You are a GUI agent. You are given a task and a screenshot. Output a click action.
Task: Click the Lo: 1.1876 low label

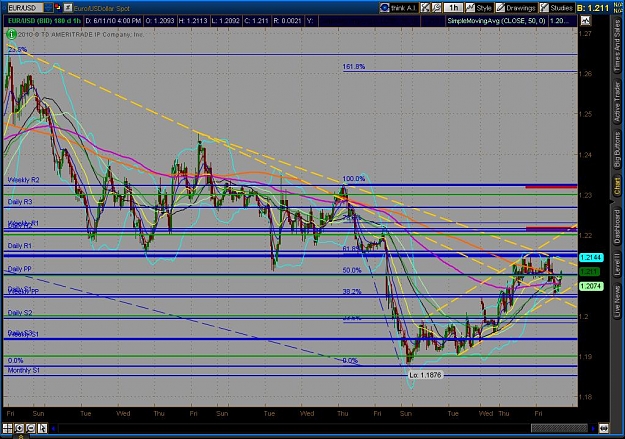pyautogui.click(x=425, y=375)
